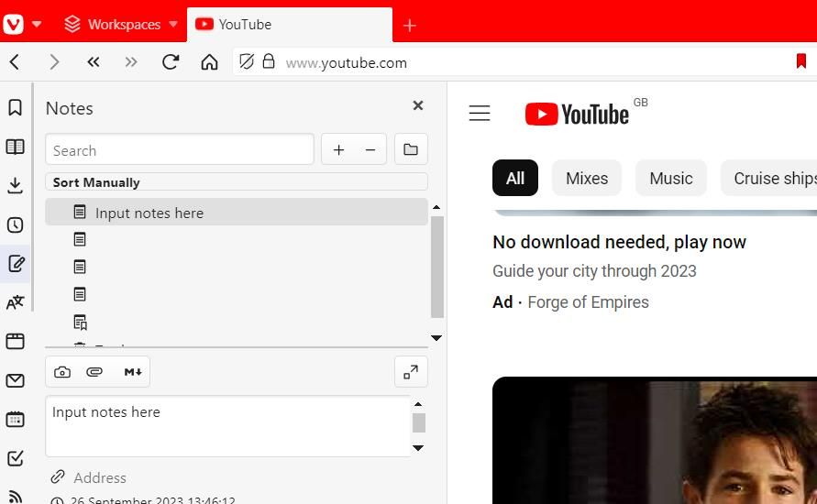Screen dimensions: 817x504
Task: Bookmark this page with red bookmark icon
Action: [801, 60]
